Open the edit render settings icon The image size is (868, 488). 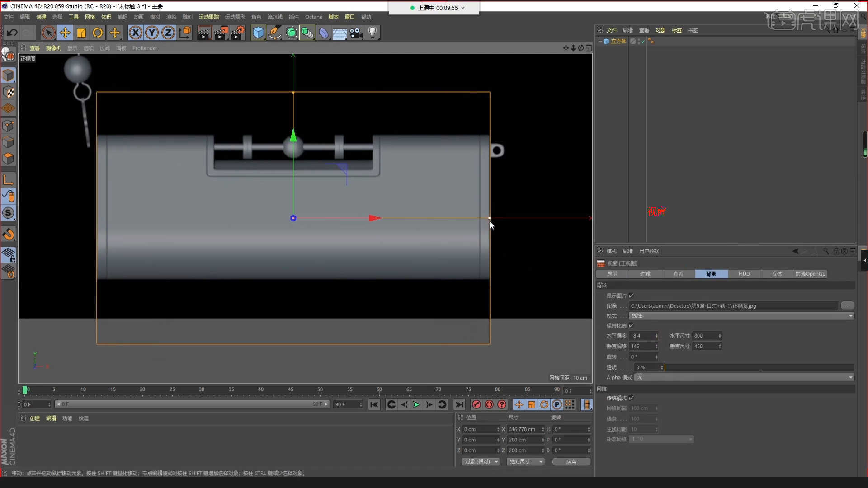pos(238,33)
